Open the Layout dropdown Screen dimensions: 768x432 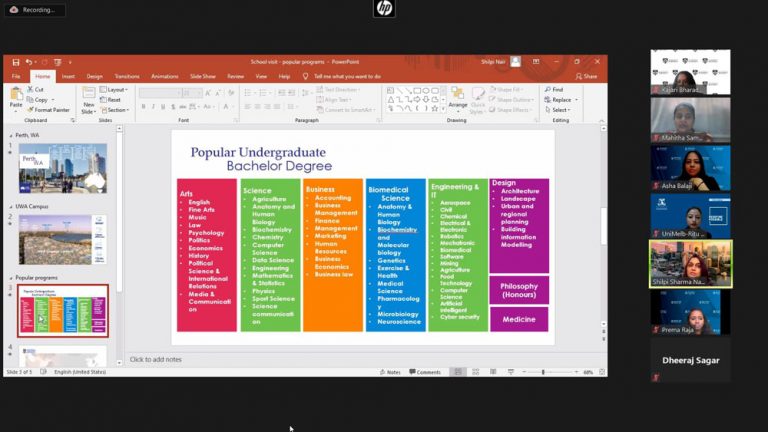pos(115,89)
